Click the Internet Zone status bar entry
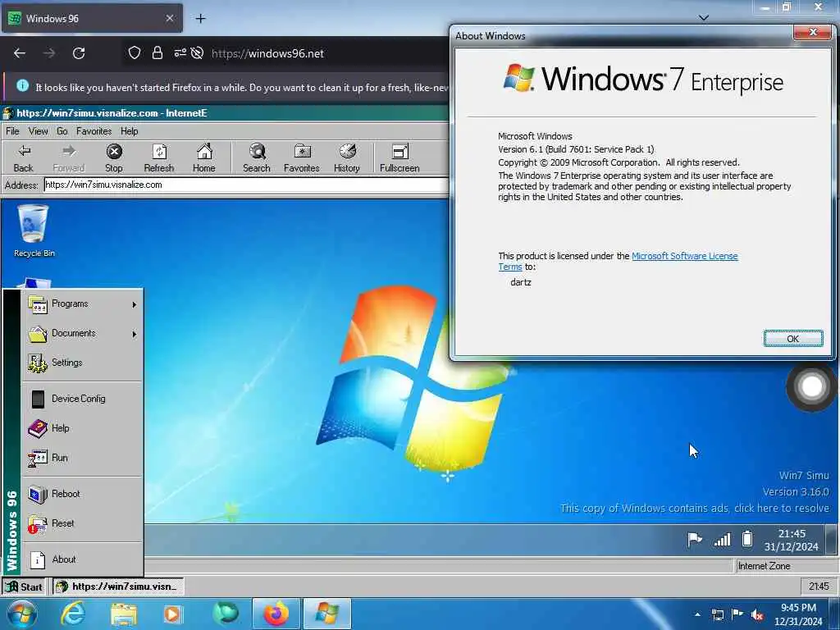840x630 pixels. pos(764,566)
